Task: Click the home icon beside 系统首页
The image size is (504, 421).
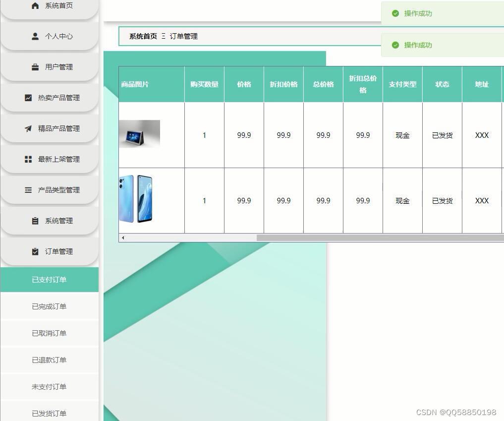Action: [35, 5]
